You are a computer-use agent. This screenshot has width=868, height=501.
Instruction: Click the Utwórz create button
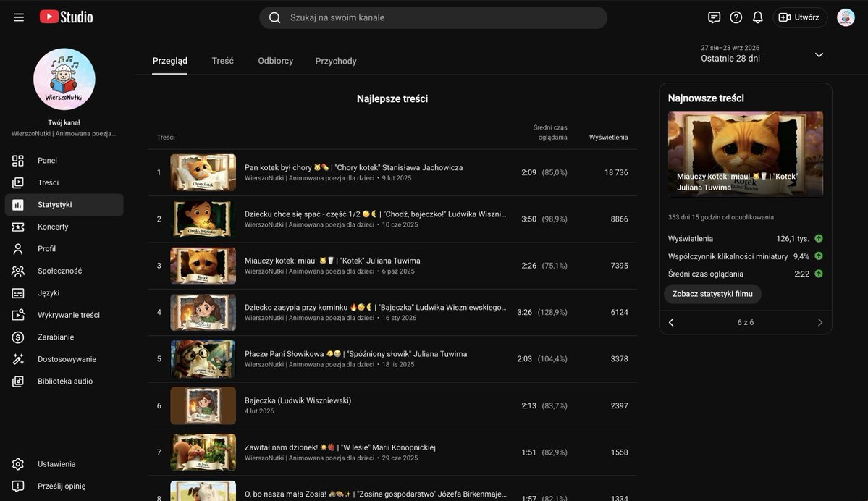[x=799, y=17]
